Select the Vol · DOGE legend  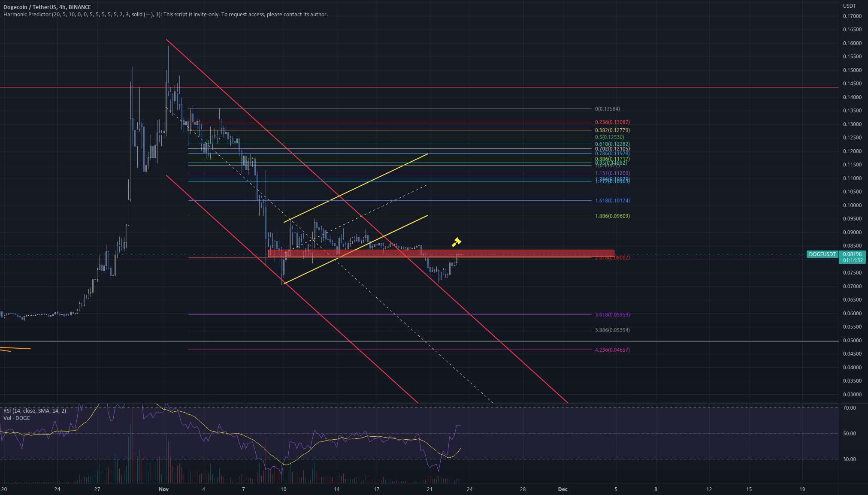[17, 418]
